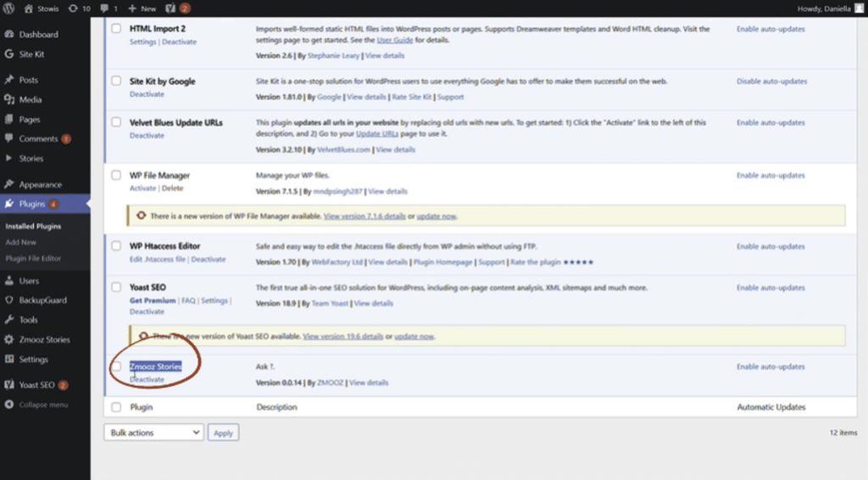Tick the select-all checkbox in footer row
Viewport: 868px width, 480px height.
[x=116, y=407]
